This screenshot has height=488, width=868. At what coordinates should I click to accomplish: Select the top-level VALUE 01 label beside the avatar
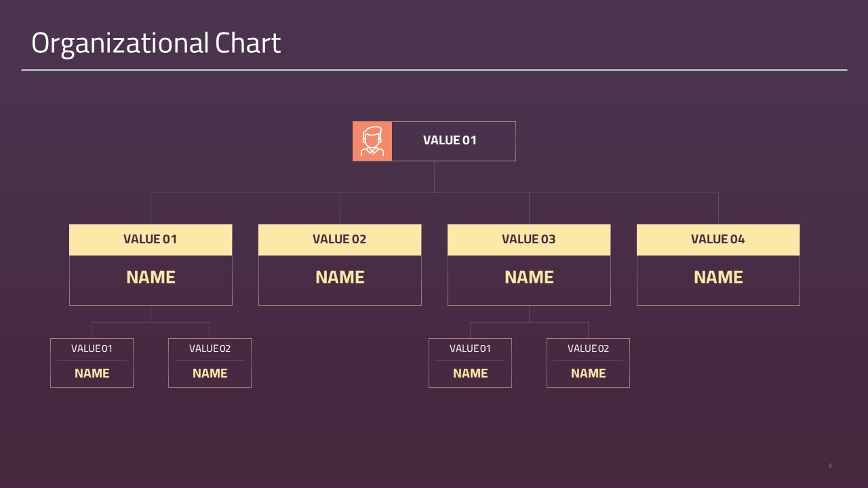tap(450, 140)
